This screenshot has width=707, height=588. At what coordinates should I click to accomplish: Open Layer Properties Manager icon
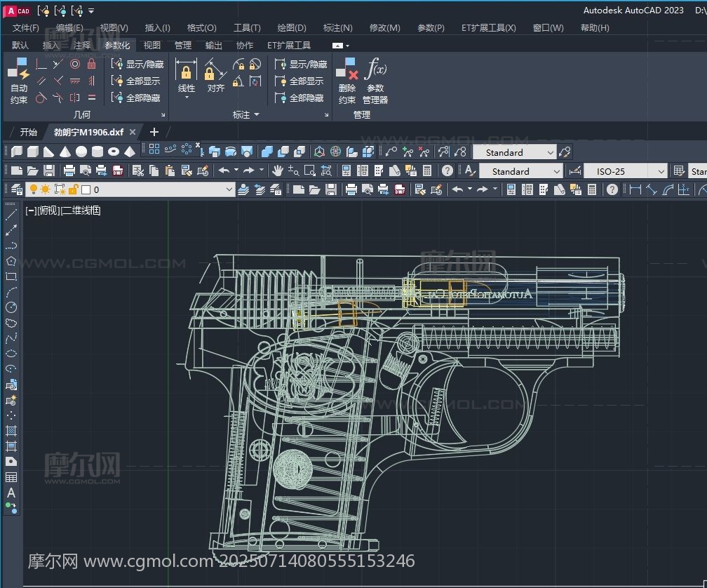point(17,190)
